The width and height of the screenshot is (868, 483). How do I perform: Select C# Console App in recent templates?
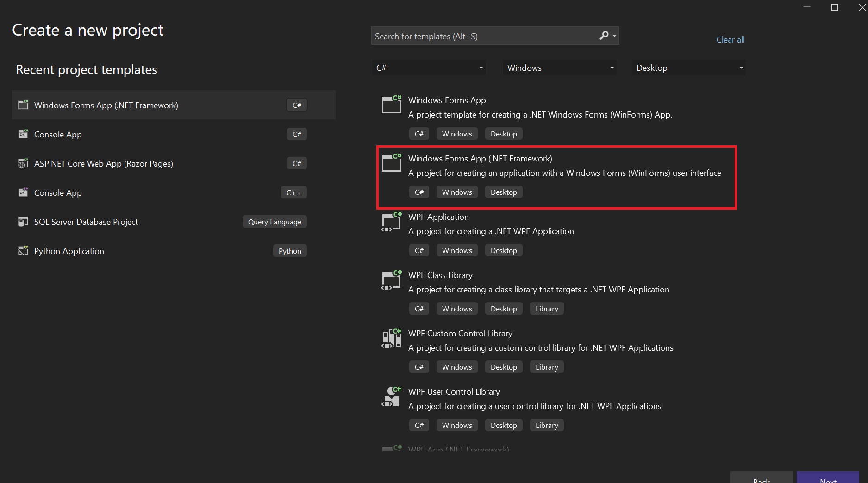[x=174, y=134]
